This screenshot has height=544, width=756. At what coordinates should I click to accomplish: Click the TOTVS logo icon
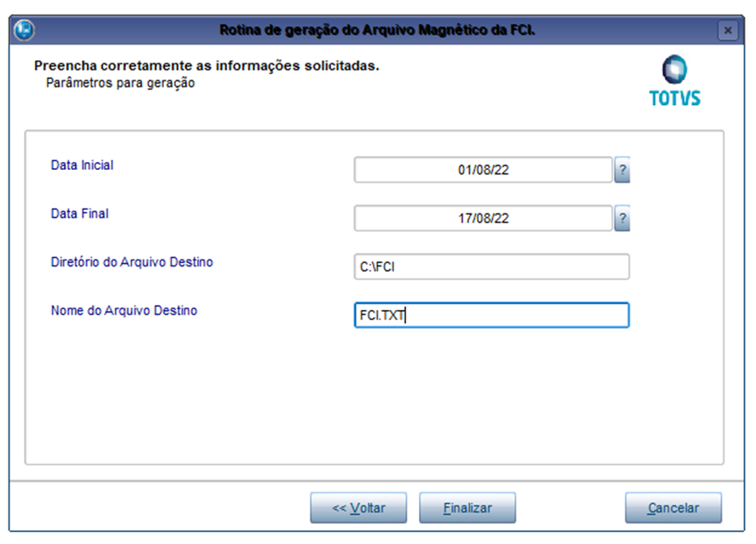click(x=674, y=69)
